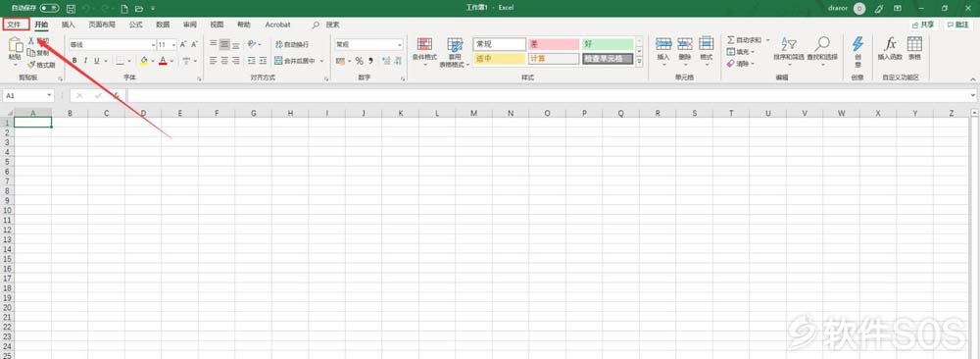Click 合并后居中 (Merge & Center)
Image resolution: width=980 pixels, height=359 pixels.
(x=295, y=61)
